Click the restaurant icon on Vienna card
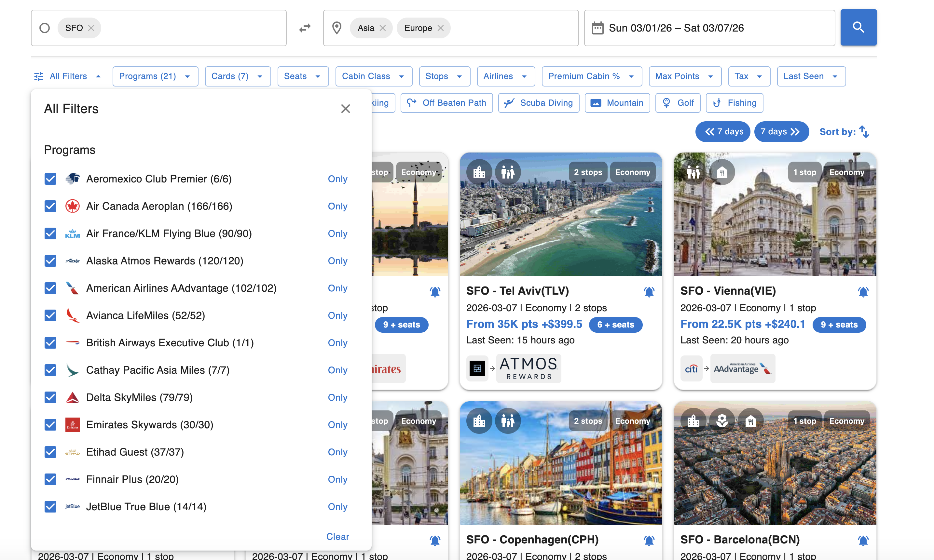The width and height of the screenshot is (934, 560). coord(721,172)
